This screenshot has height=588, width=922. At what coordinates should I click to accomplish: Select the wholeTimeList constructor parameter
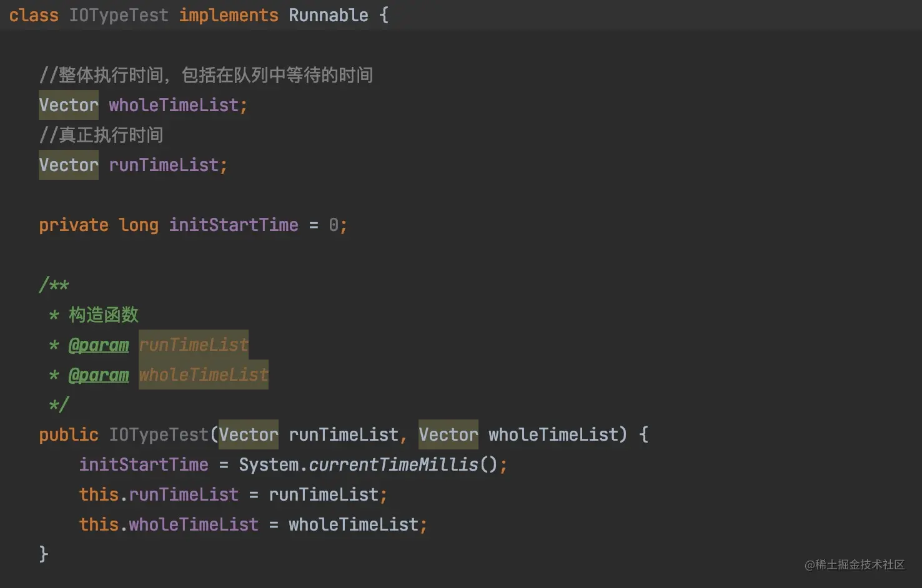click(553, 434)
